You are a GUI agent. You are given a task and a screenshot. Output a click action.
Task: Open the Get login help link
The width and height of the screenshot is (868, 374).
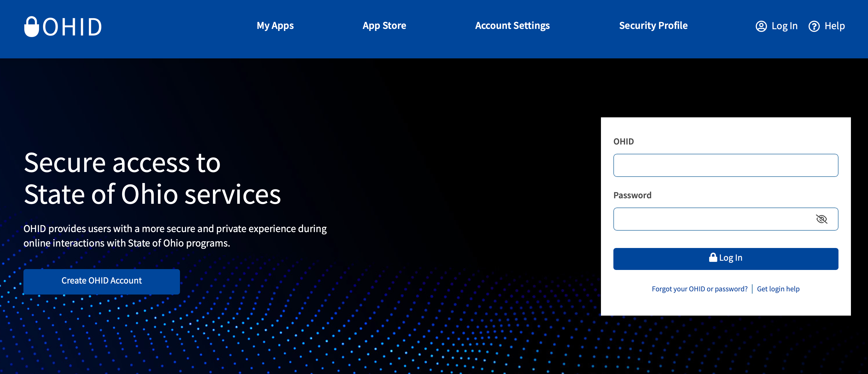pyautogui.click(x=778, y=289)
